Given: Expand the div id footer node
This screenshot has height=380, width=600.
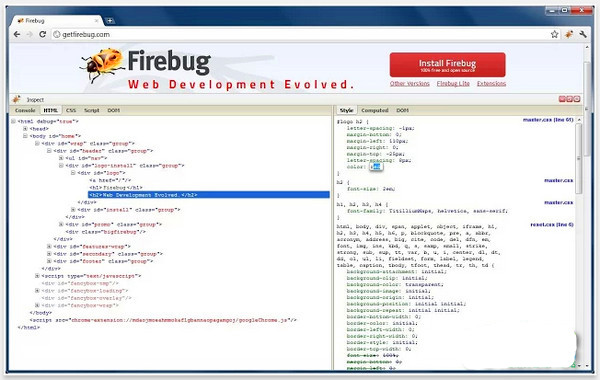Looking at the screenshot, I should [x=49, y=261].
